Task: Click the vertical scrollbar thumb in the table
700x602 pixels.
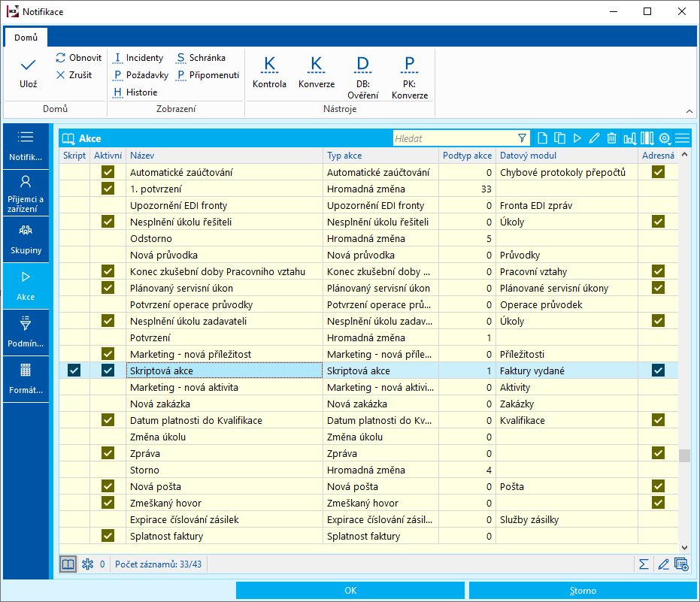Action: click(x=684, y=455)
